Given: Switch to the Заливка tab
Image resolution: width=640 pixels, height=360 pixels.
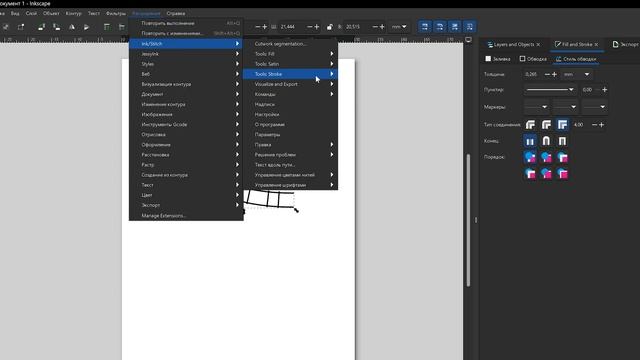Looking at the screenshot, I should [498, 59].
